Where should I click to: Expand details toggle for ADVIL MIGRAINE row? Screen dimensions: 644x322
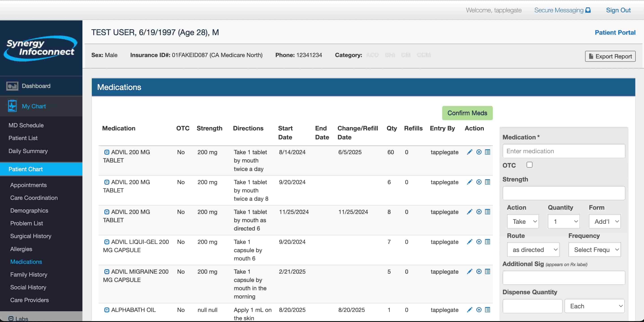pyautogui.click(x=107, y=271)
